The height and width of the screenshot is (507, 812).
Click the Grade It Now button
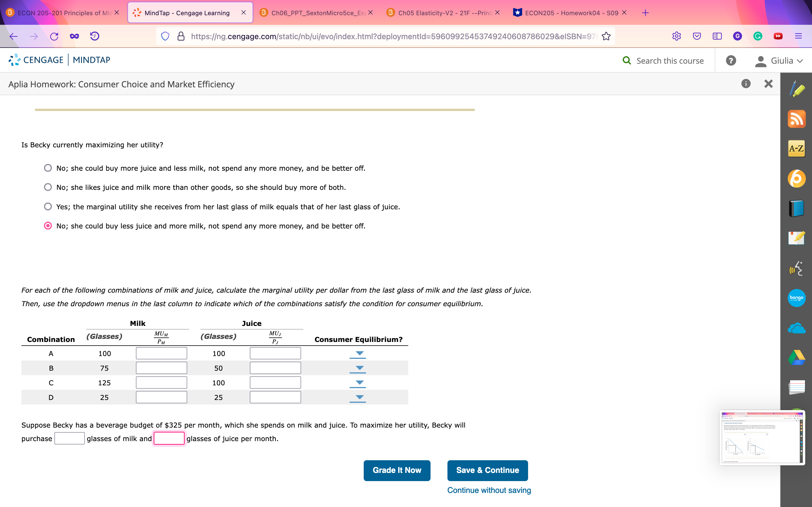pos(397,470)
